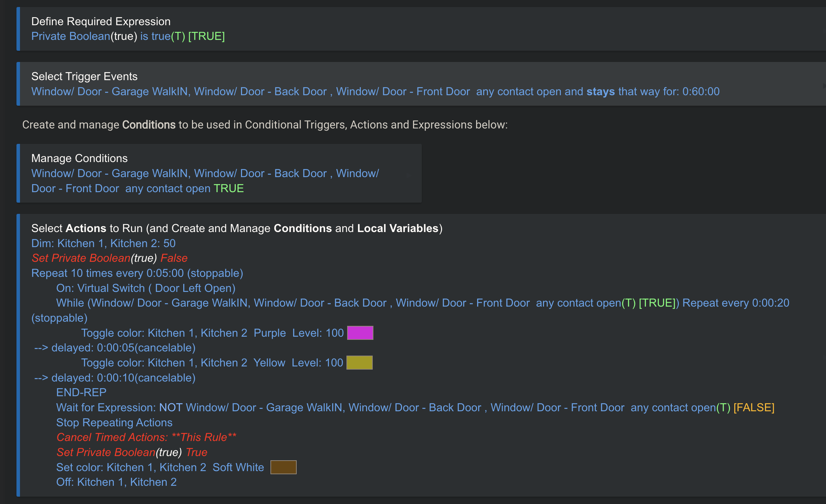Image resolution: width=826 pixels, height=504 pixels.
Task: Click the On: Virtual Switch Door Left Open action
Action: tap(146, 288)
